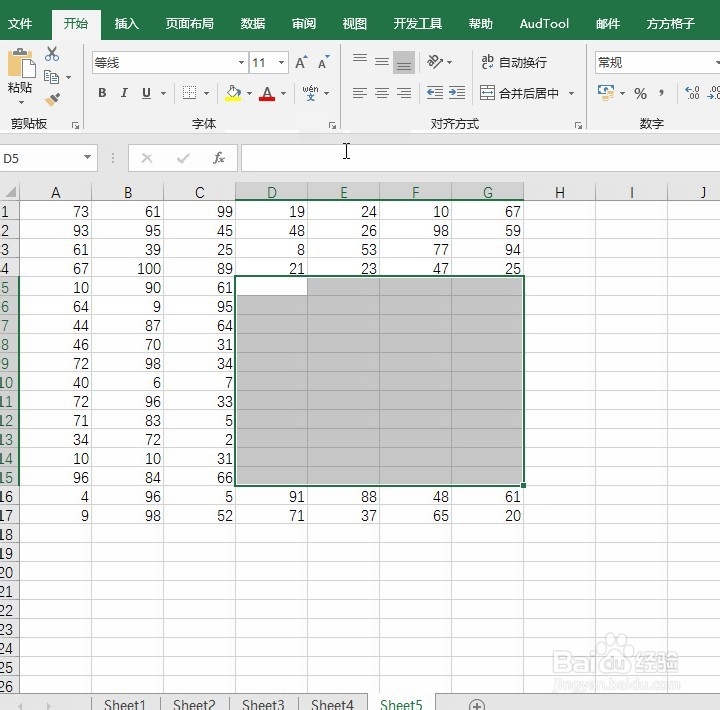Toggle Bold formatting

(102, 93)
